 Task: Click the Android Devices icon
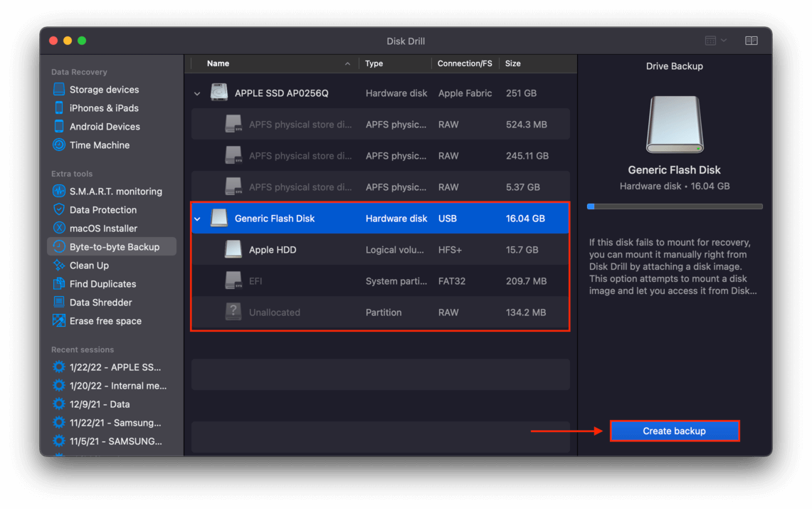(59, 126)
